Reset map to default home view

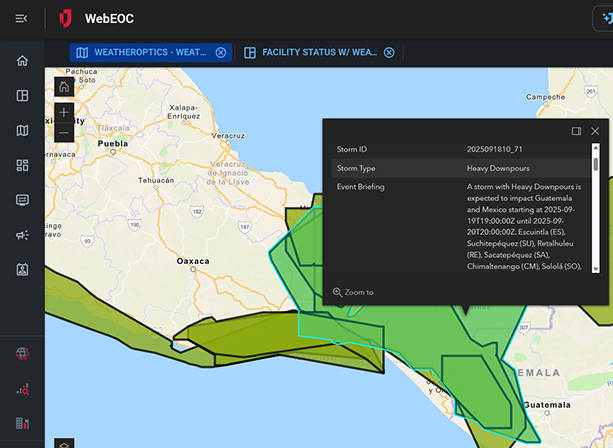[64, 87]
